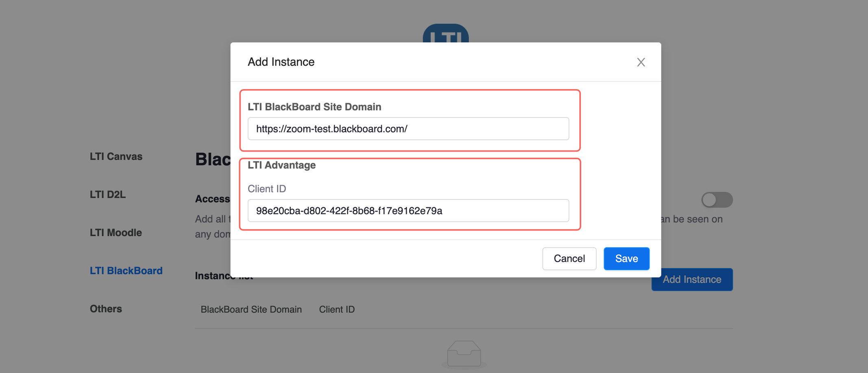868x373 pixels.
Task: Click the LTI BlackBoard Site Domain field
Action: point(408,129)
